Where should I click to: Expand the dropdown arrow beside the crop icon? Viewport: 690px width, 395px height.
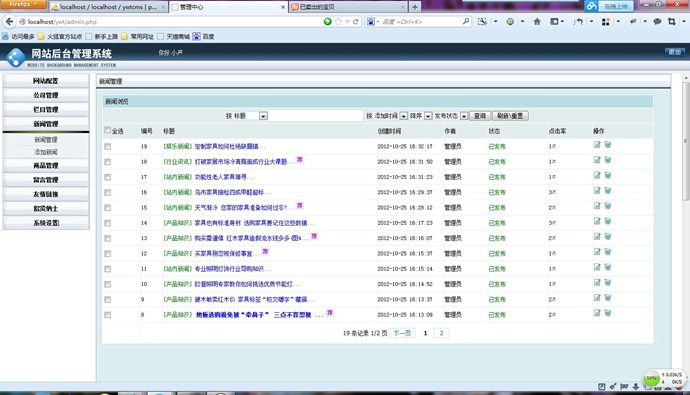click(684, 22)
